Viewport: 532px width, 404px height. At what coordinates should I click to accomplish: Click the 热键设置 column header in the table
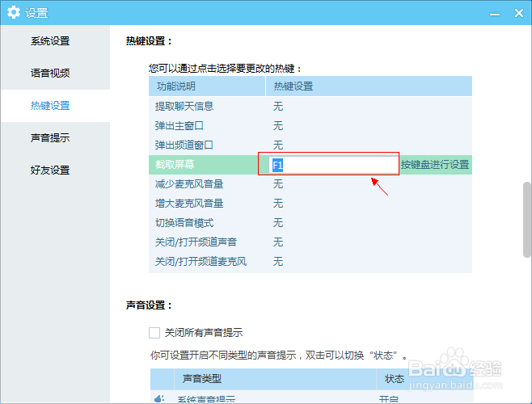click(369, 86)
